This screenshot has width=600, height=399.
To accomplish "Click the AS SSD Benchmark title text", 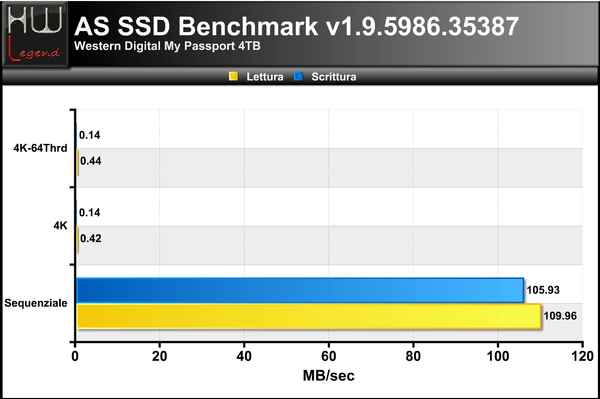I will (297, 26).
